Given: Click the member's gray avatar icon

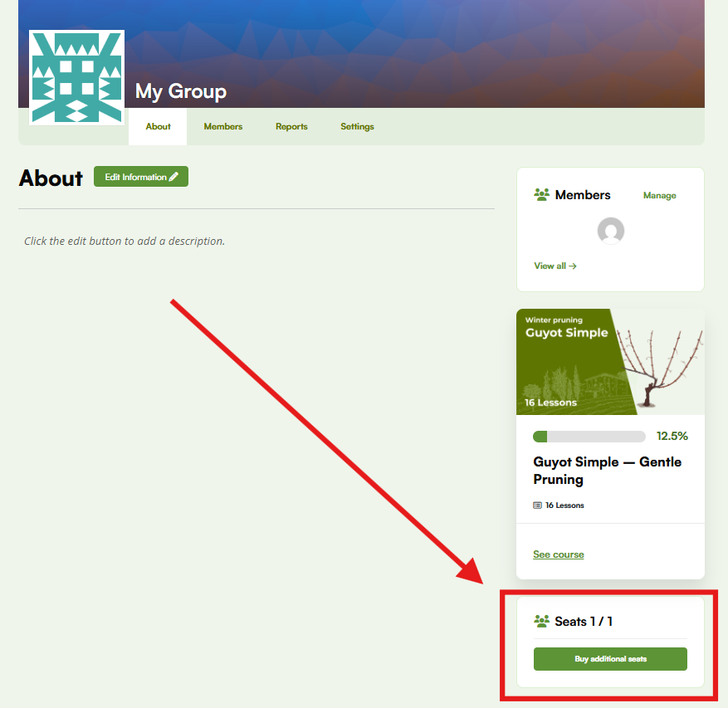Looking at the screenshot, I should pyautogui.click(x=610, y=231).
